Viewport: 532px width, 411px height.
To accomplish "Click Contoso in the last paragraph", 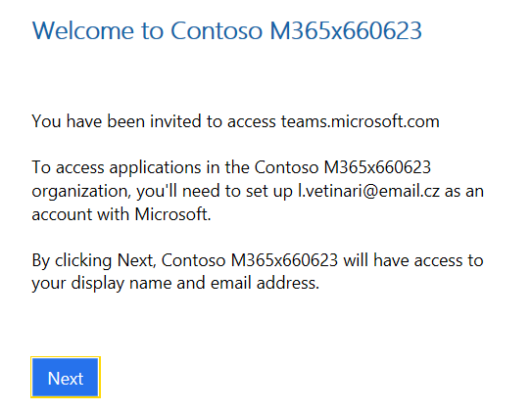I will pos(193,260).
